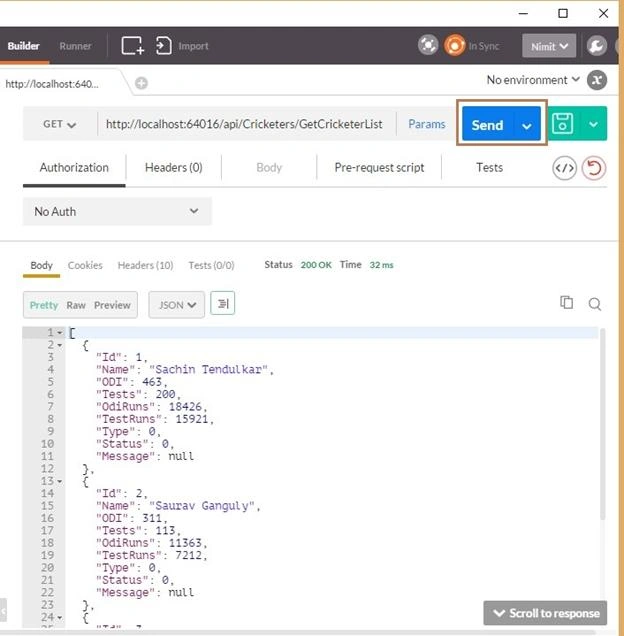Image resolution: width=624 pixels, height=636 pixels.
Task: Click the TestRuns 7212 line
Action: pos(151,555)
